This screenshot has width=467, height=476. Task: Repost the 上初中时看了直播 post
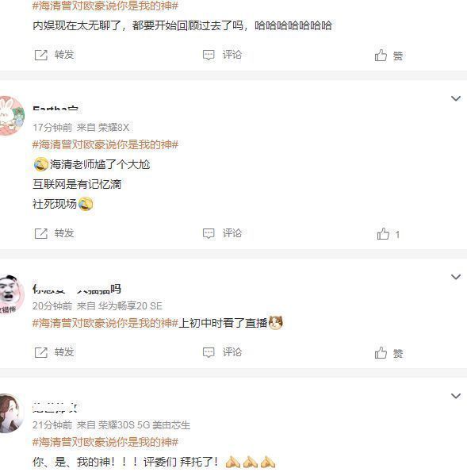pyautogui.click(x=54, y=352)
